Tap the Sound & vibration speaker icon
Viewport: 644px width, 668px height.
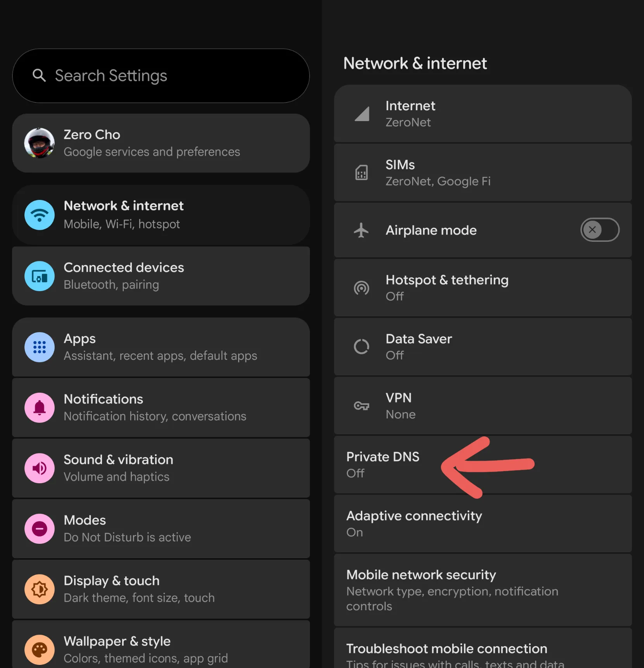[x=40, y=468]
